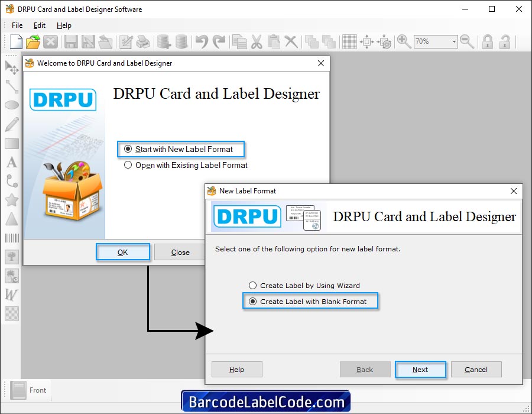Click the Send to Back toolbar icon
This screenshot has width=532, height=414.
coord(329,42)
